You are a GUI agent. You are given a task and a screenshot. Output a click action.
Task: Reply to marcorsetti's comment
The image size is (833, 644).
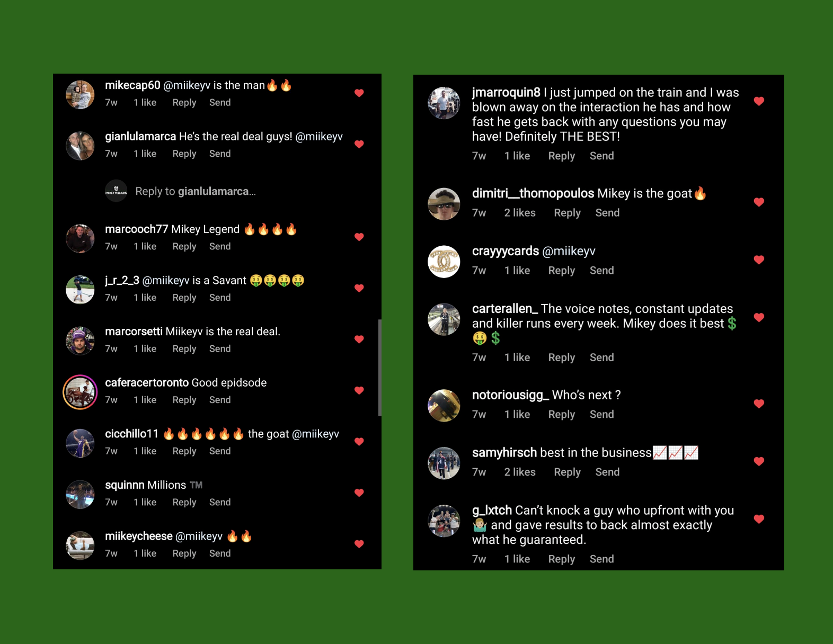(x=184, y=348)
